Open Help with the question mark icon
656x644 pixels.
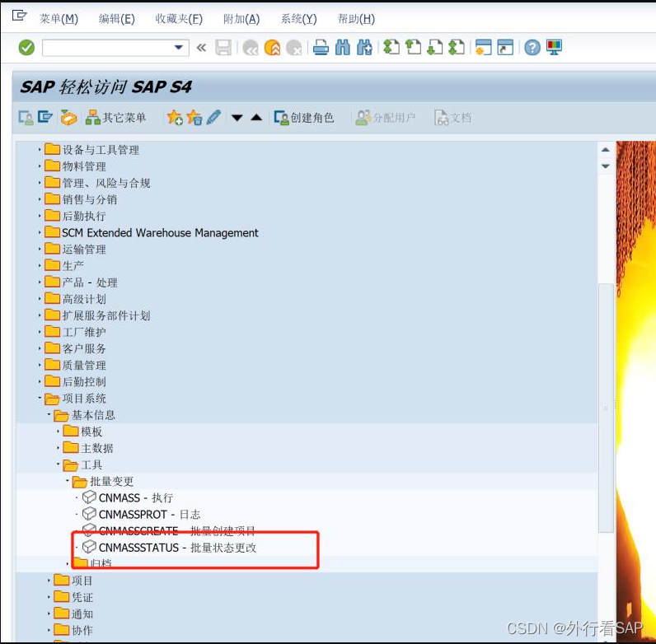click(x=532, y=48)
